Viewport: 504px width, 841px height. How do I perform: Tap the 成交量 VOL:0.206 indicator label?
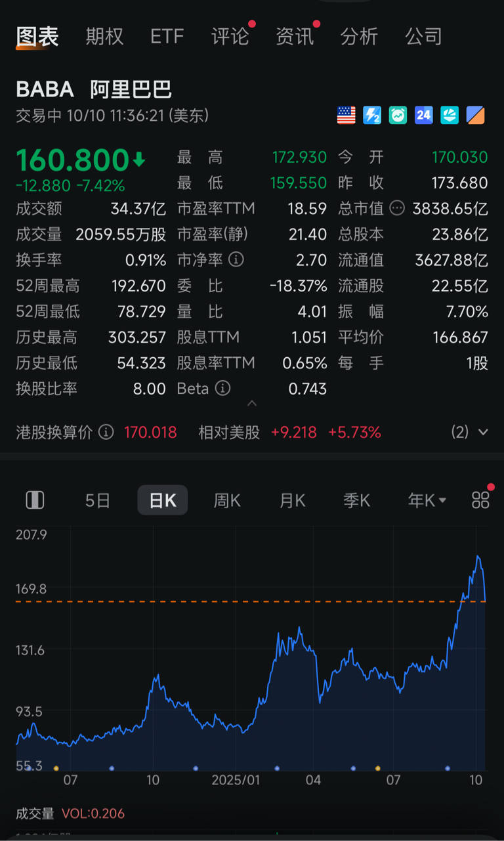point(70,813)
